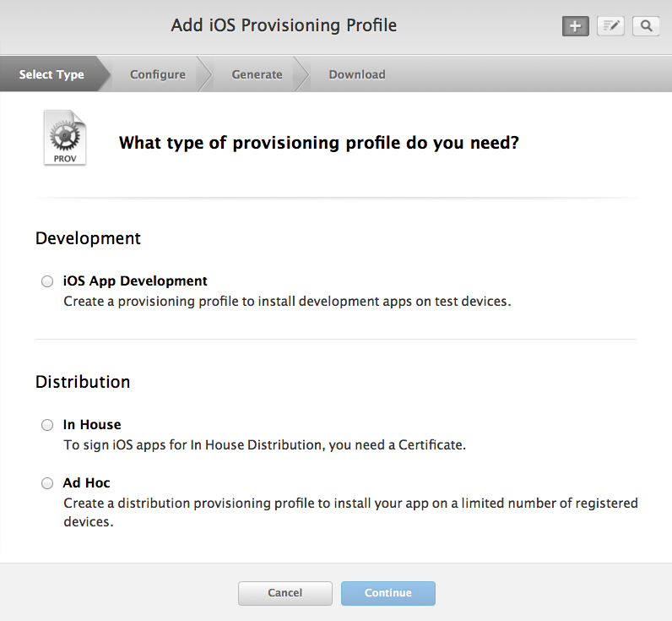Select the iOS App Development radio button
Image resolution: width=672 pixels, height=621 pixels.
(x=47, y=281)
